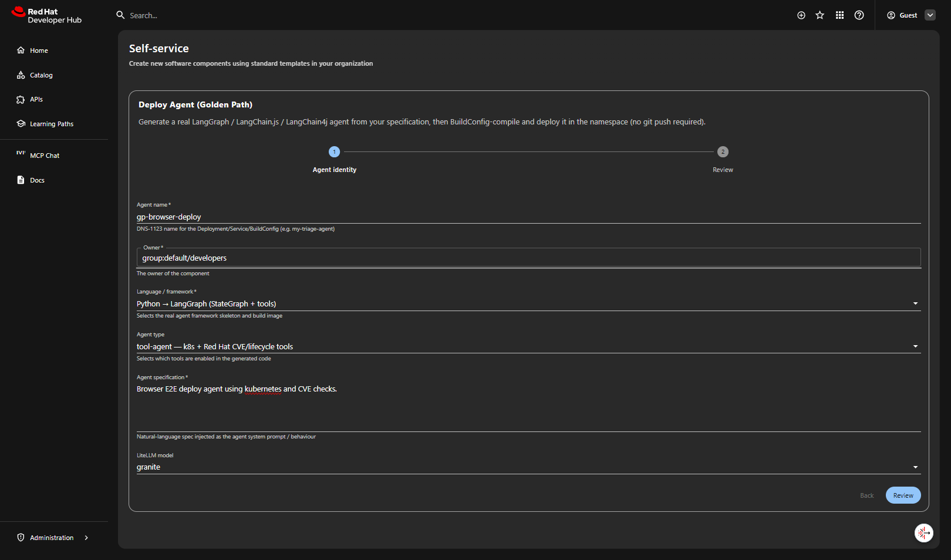Click the LiteLLM model dropdown arrow
The image size is (951, 560).
915,467
